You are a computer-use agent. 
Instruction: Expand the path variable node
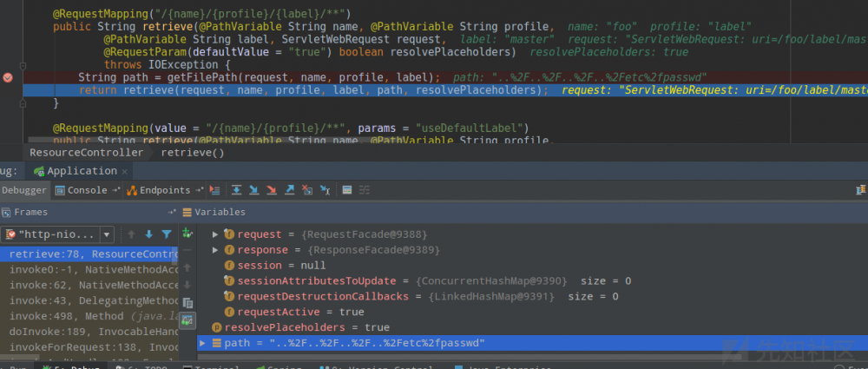(202, 344)
